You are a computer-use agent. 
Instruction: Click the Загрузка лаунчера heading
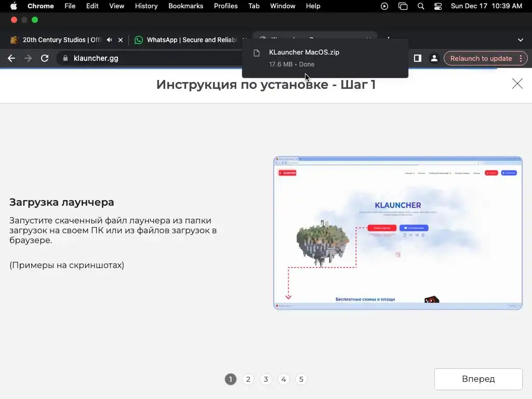pos(61,202)
